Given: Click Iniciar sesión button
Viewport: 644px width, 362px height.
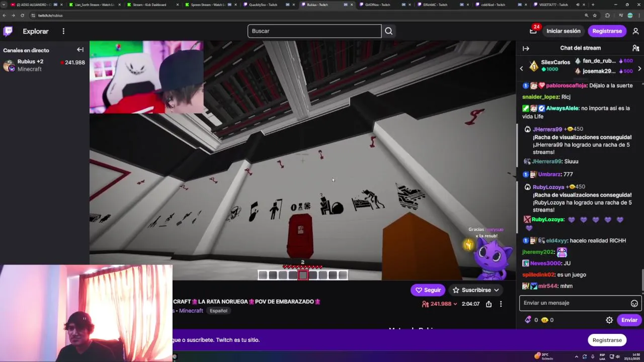Looking at the screenshot, I should [x=563, y=31].
